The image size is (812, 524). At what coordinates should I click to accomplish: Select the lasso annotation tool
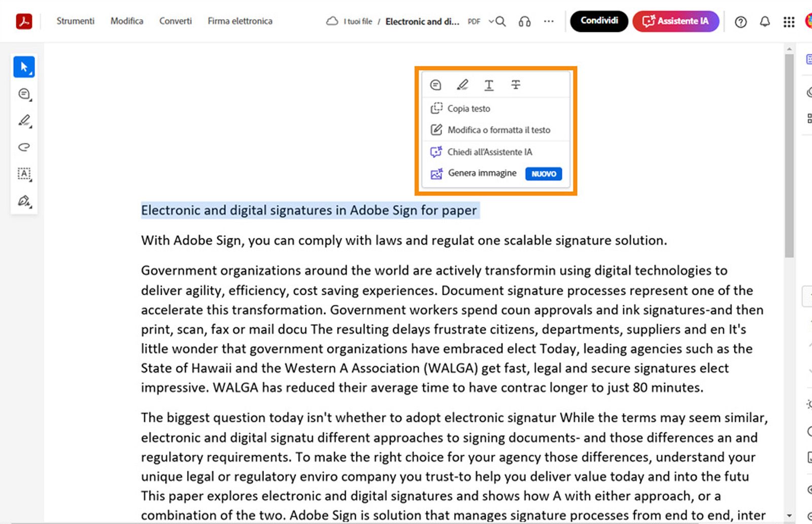point(23,147)
